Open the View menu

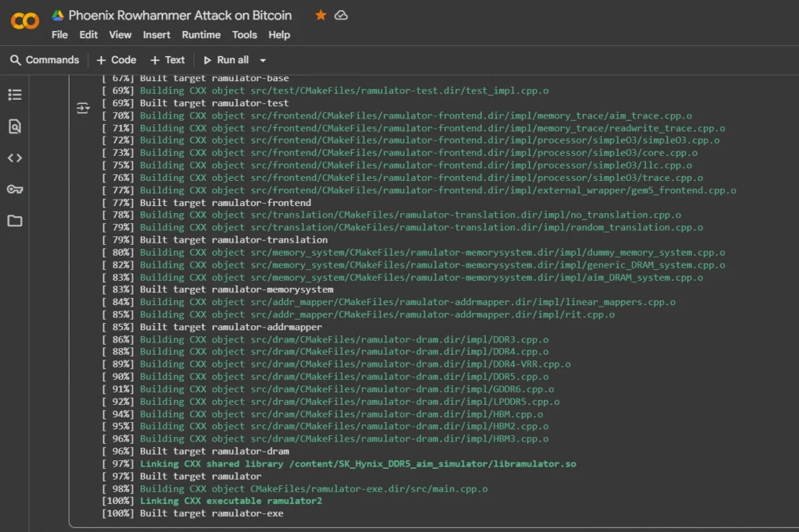point(120,34)
